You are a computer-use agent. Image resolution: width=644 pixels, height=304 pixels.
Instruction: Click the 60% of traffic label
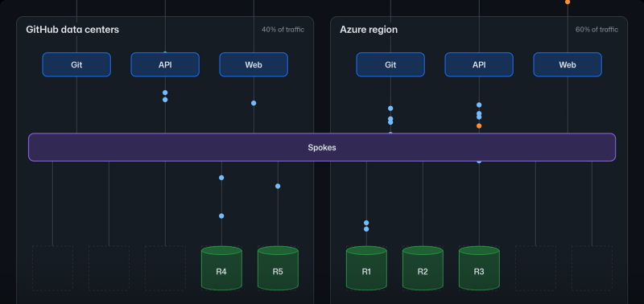point(597,30)
